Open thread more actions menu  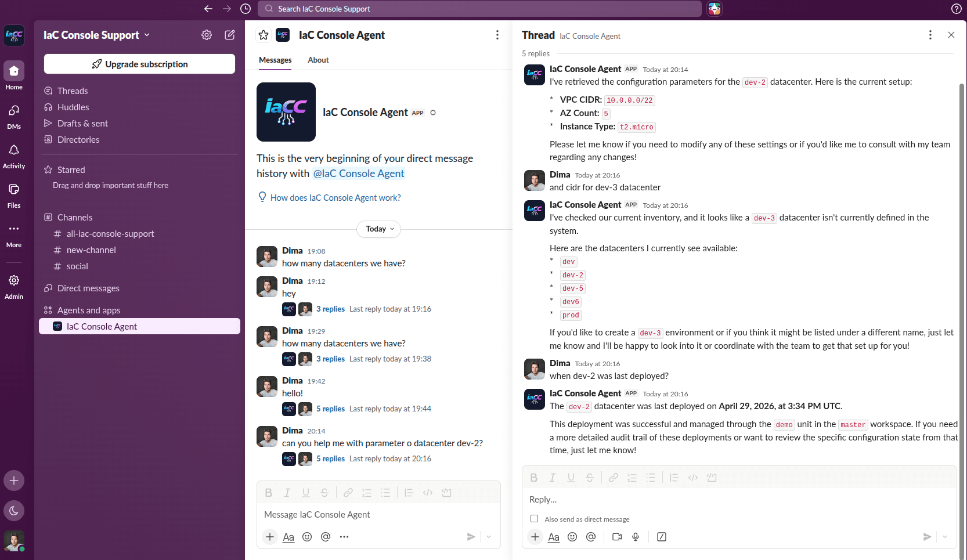click(x=930, y=35)
